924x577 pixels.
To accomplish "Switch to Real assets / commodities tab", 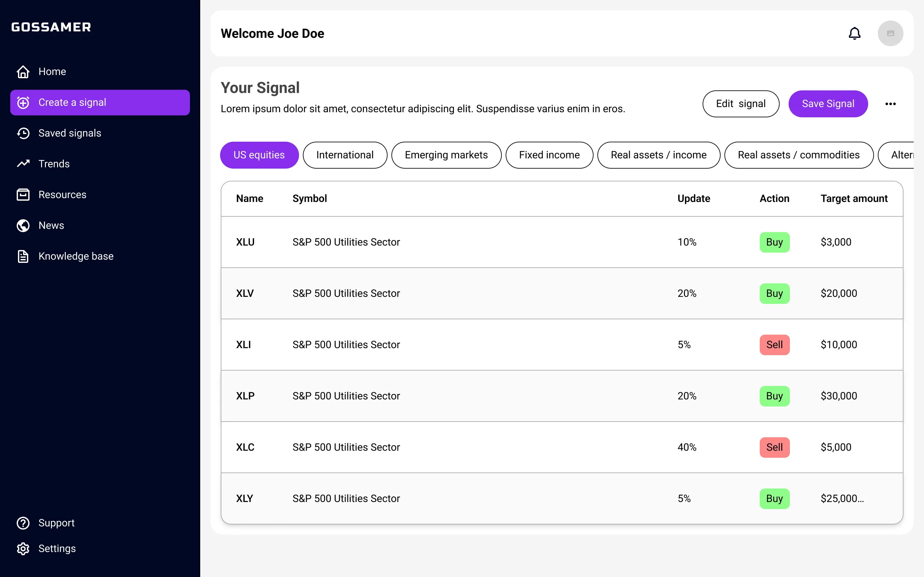I will [798, 155].
